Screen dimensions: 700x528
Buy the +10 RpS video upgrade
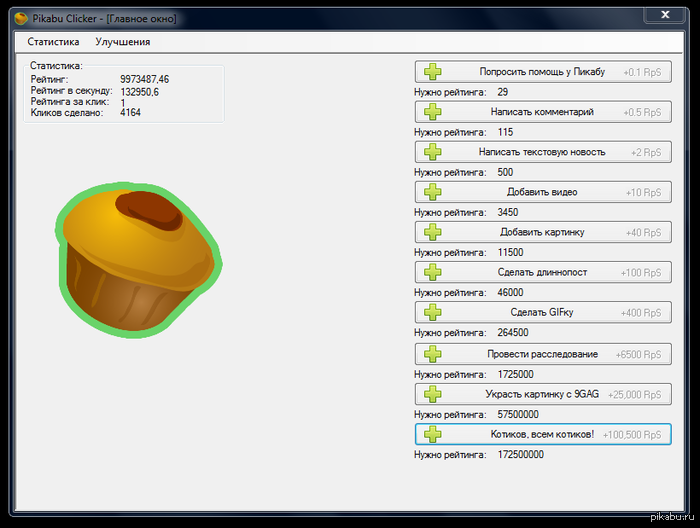[x=543, y=192]
